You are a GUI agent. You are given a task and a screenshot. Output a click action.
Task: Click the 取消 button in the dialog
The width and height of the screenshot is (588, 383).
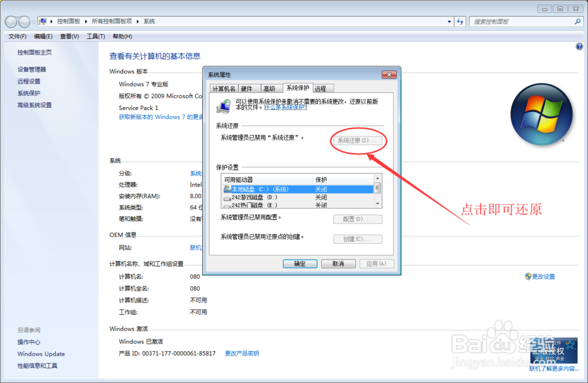(338, 264)
